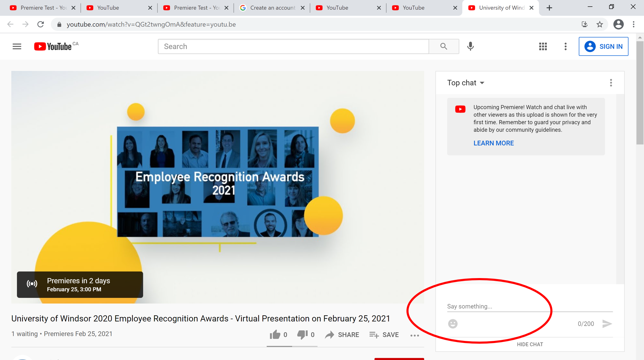Switch to the Create an account tab
Screen dimensions: 644x360
click(272, 8)
